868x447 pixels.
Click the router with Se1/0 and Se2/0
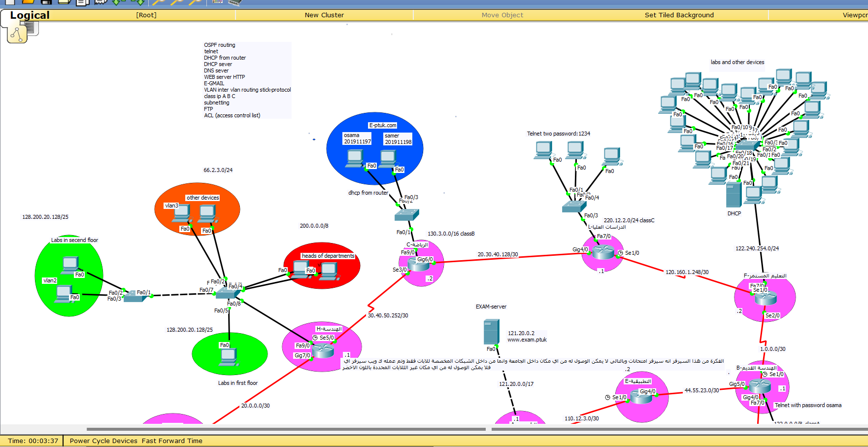(765, 298)
